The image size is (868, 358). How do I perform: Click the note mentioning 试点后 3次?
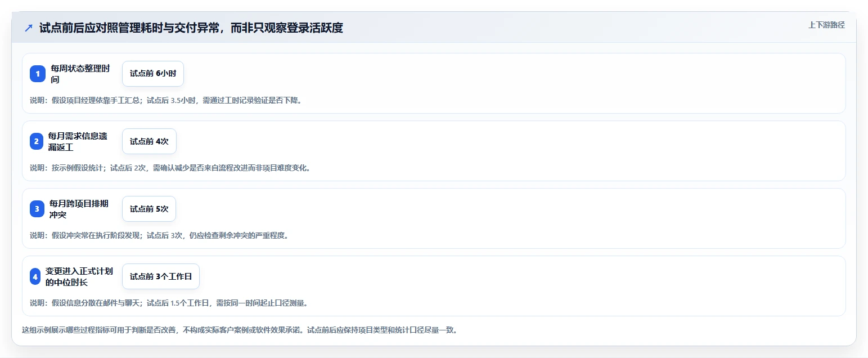click(x=159, y=235)
